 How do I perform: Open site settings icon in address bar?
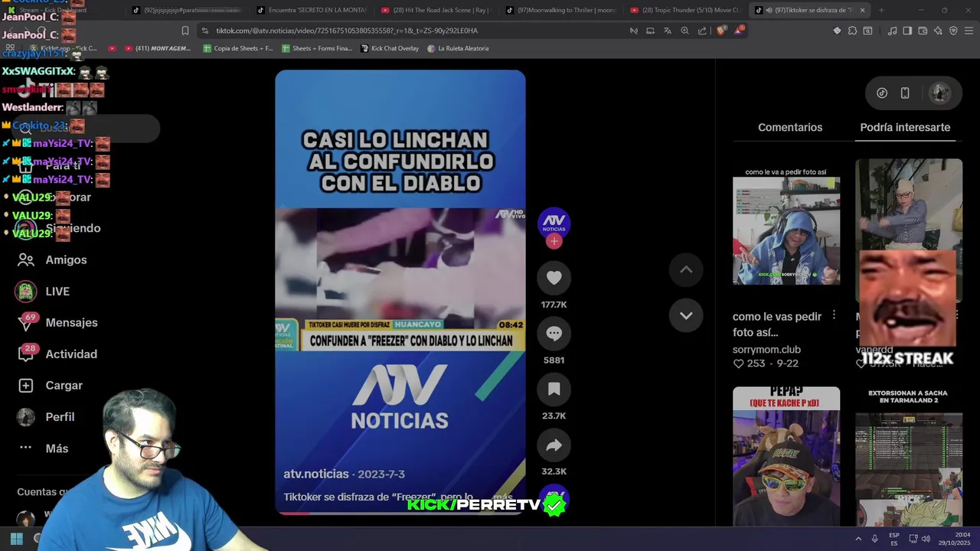tap(204, 31)
